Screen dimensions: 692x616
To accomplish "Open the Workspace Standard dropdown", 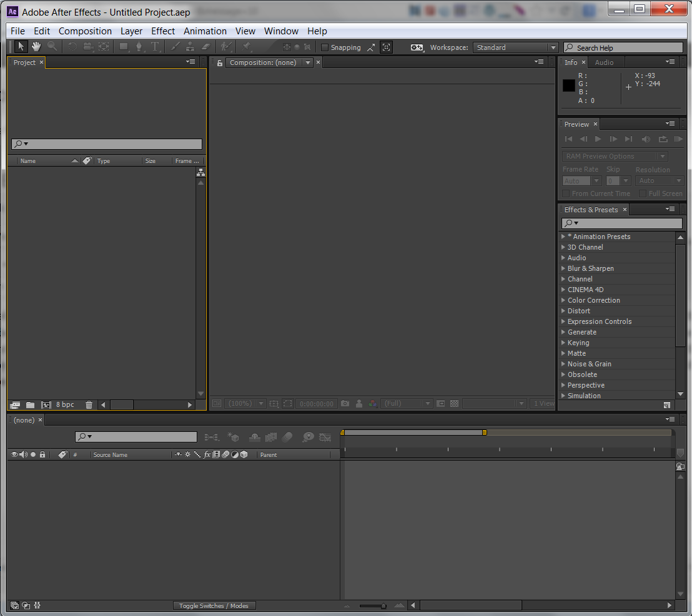I will [x=515, y=47].
